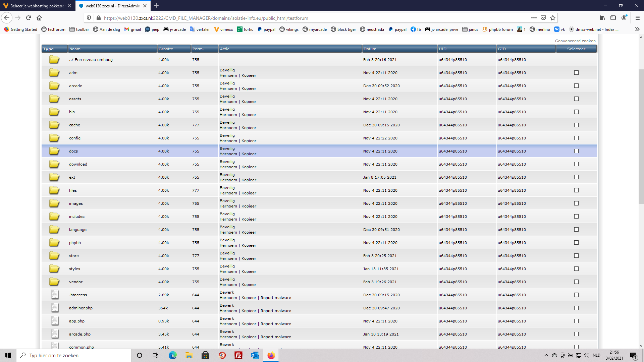Screen dimensions: 644x362
Task: Click the Windows taskbar search box
Action: [74, 355]
